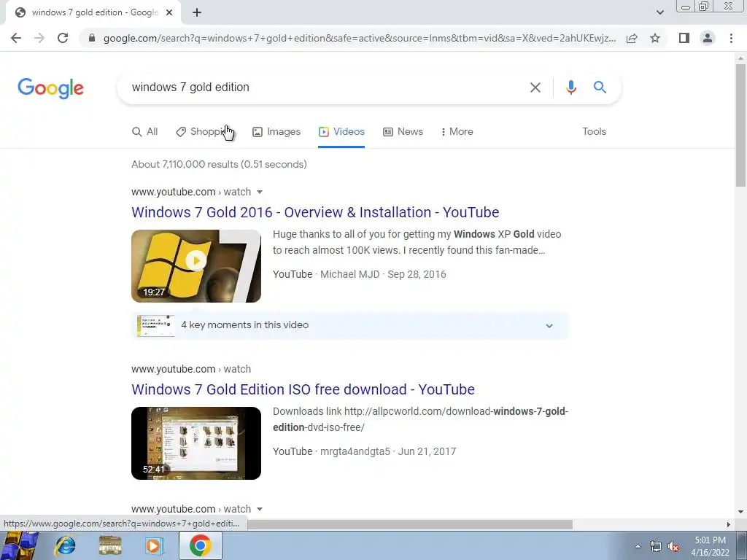Click the muted volume tray icon
747x560 pixels.
click(673, 547)
